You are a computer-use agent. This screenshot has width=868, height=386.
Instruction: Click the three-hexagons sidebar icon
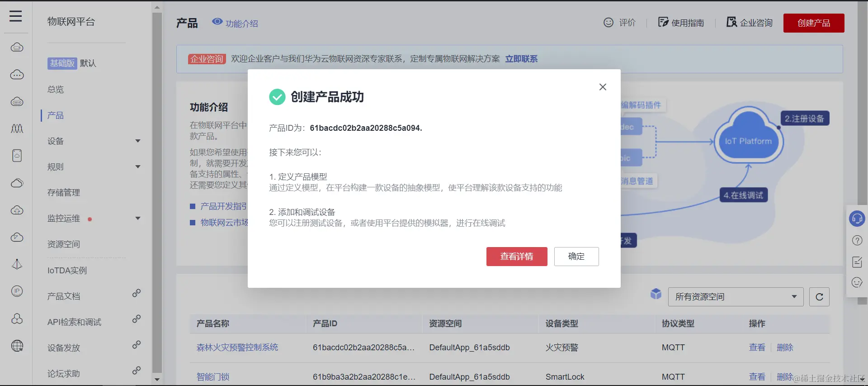pyautogui.click(x=17, y=319)
